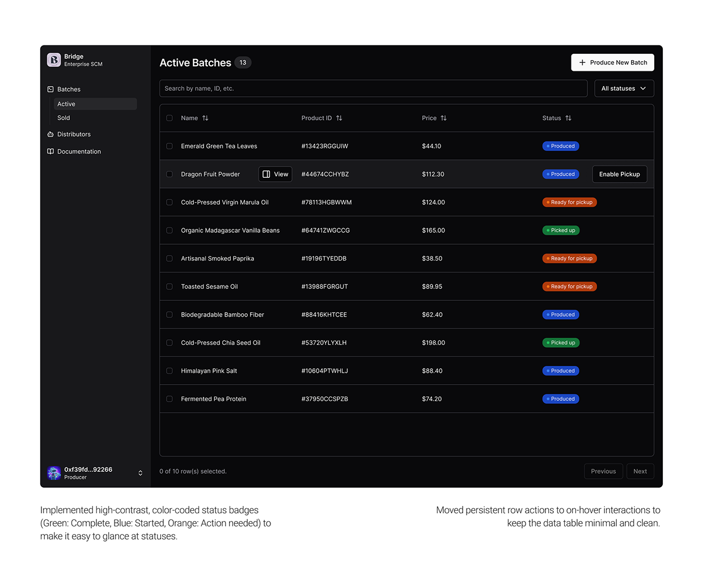This screenshot has height=588, width=703.
Task: Click the Bridge app logo icon
Action: (53, 59)
